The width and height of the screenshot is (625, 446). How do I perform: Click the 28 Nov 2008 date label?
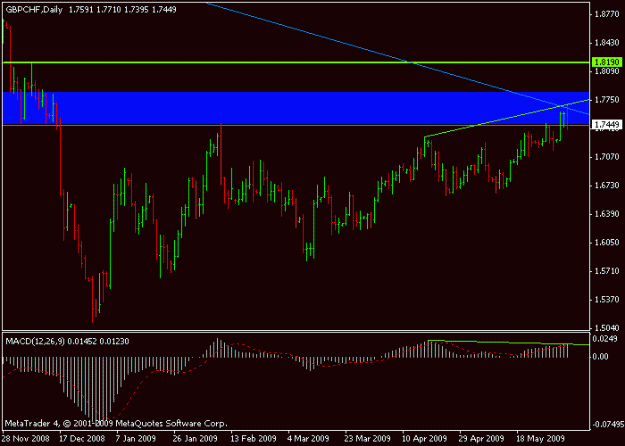point(26,438)
